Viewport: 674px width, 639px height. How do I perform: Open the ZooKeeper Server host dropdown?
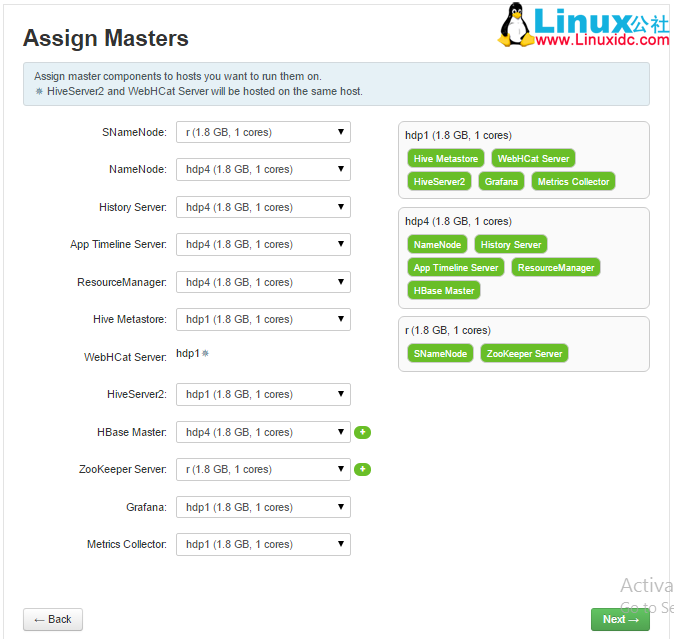point(263,469)
